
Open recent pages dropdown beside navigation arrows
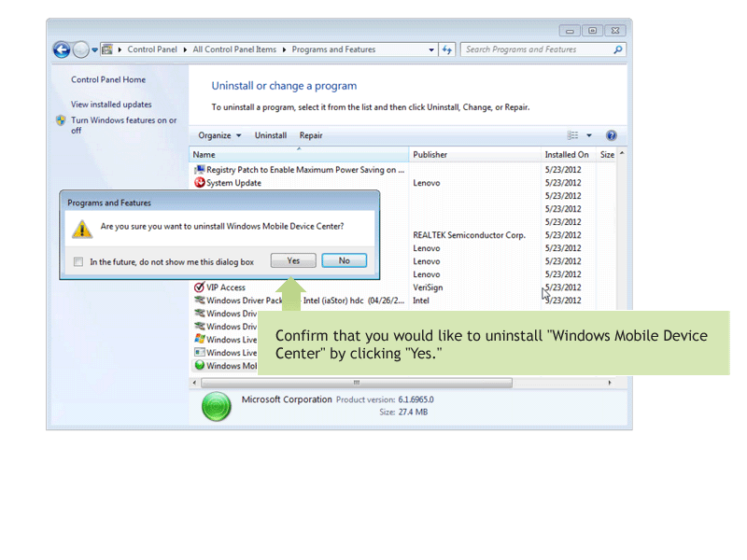[x=95, y=49]
